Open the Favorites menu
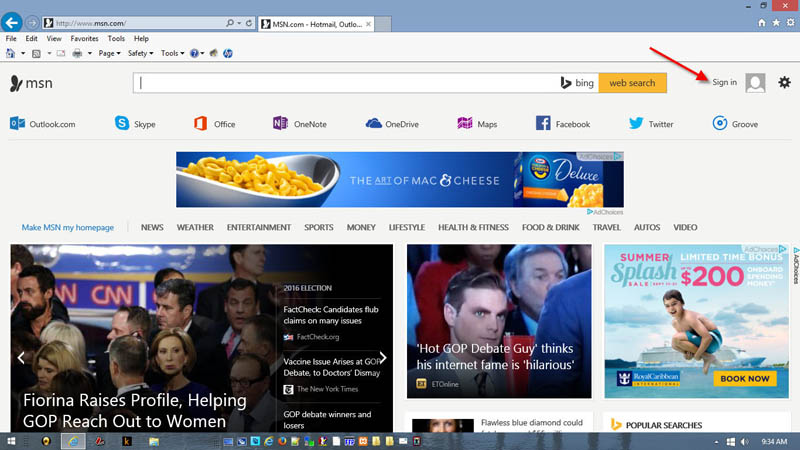This screenshot has width=800, height=450. pyautogui.click(x=84, y=39)
